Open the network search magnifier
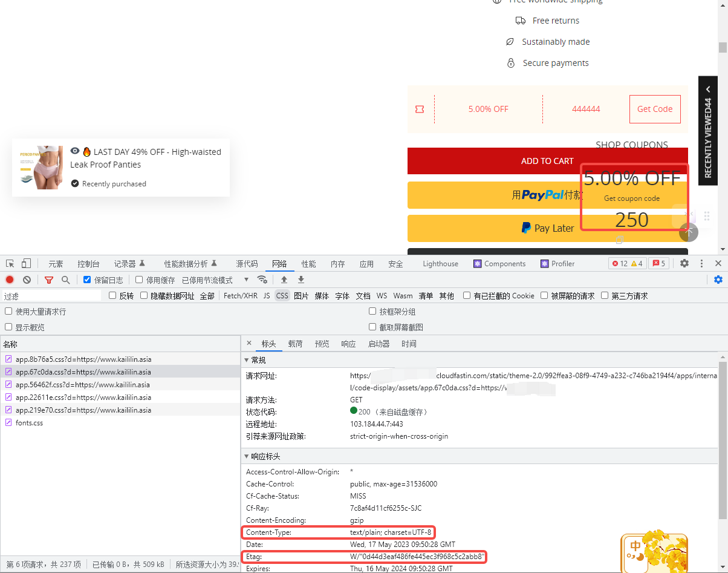728x573 pixels. point(65,280)
